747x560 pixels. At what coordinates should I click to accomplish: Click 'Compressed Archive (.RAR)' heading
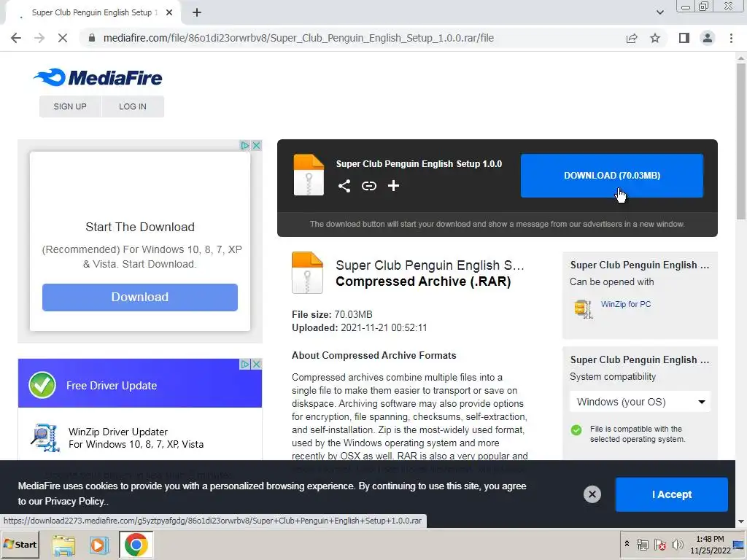(x=423, y=281)
